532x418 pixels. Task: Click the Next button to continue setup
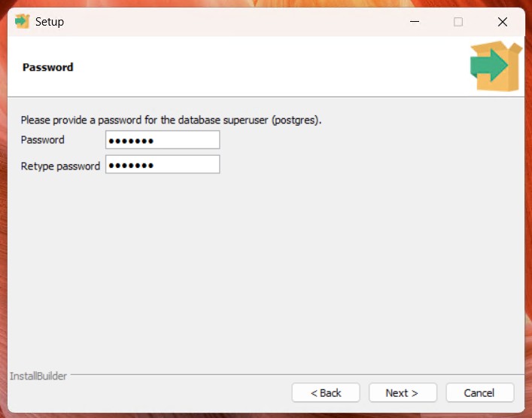click(x=403, y=392)
